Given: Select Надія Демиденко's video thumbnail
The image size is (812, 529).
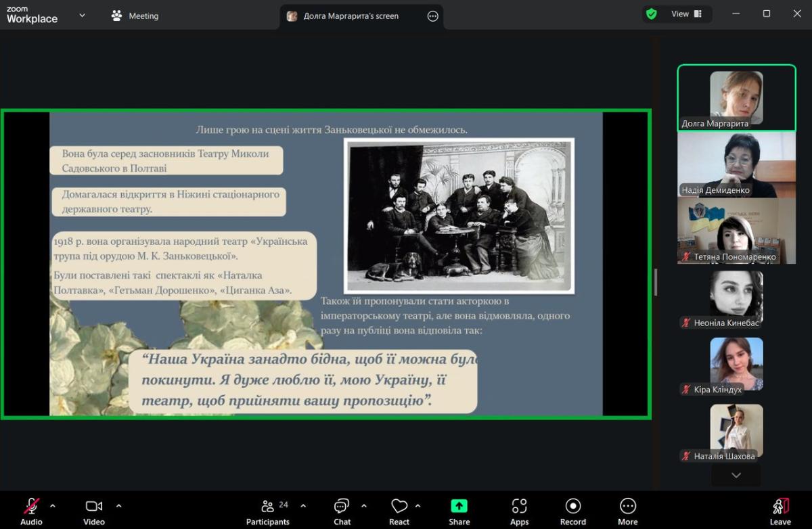Looking at the screenshot, I should [736, 164].
